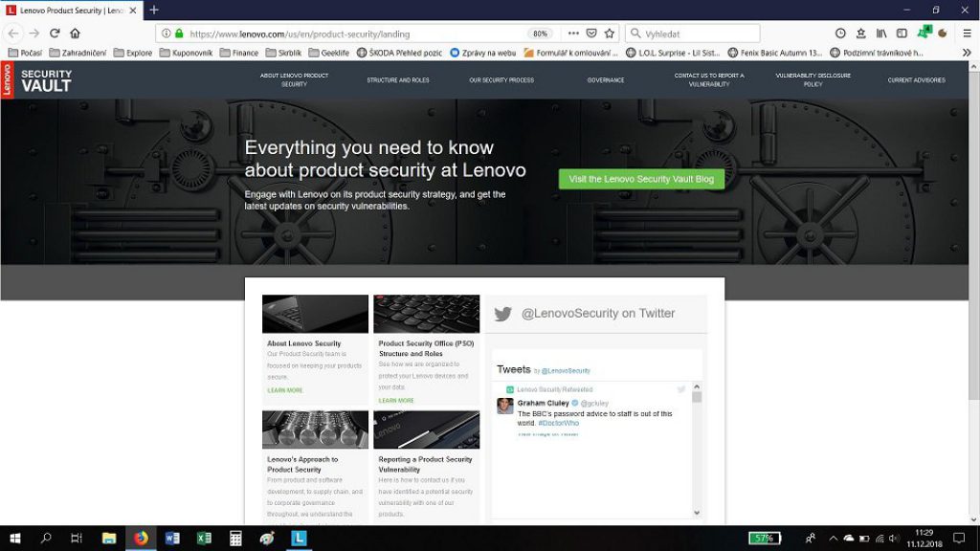Open Structure and Roles menu item
Viewport: 980px width, 551px height.
click(x=397, y=80)
